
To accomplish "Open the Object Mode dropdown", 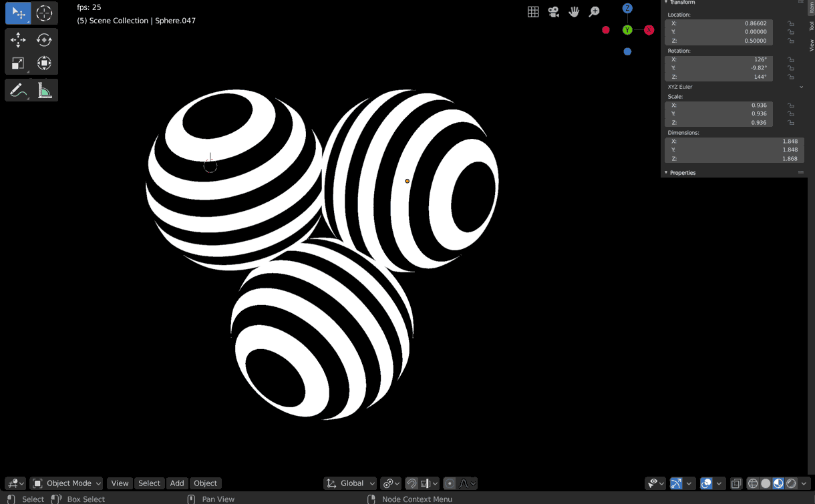I will [65, 483].
